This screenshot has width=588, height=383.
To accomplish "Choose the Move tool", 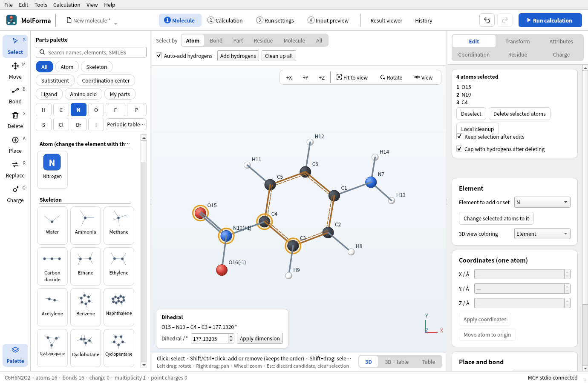I will (x=15, y=71).
